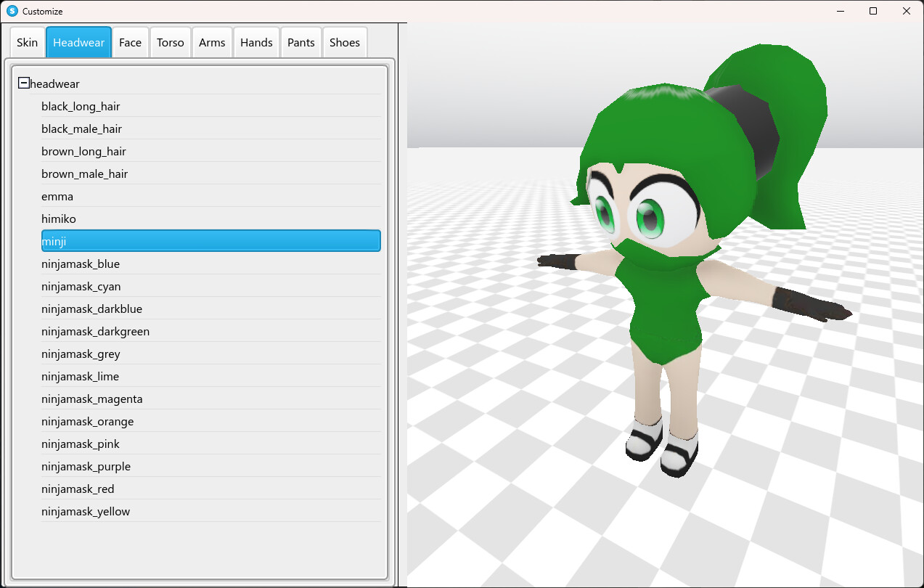
Task: Open the Hands tab
Action: click(x=256, y=42)
